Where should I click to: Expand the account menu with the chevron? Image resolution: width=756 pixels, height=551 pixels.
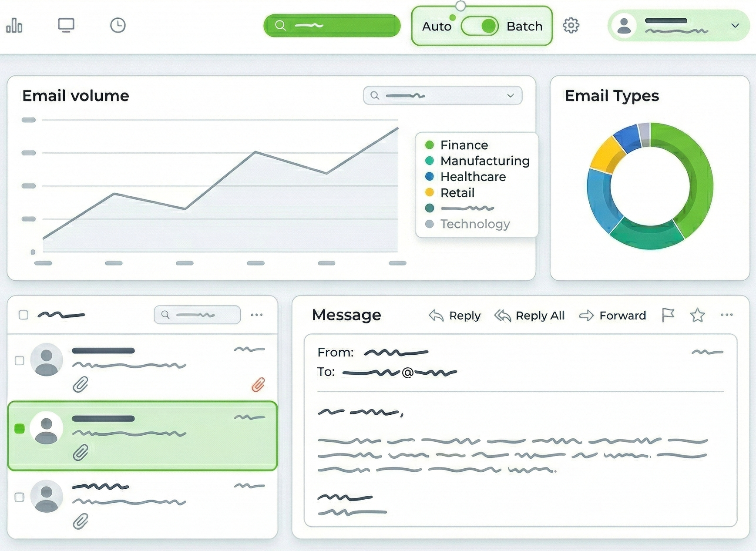(x=735, y=26)
